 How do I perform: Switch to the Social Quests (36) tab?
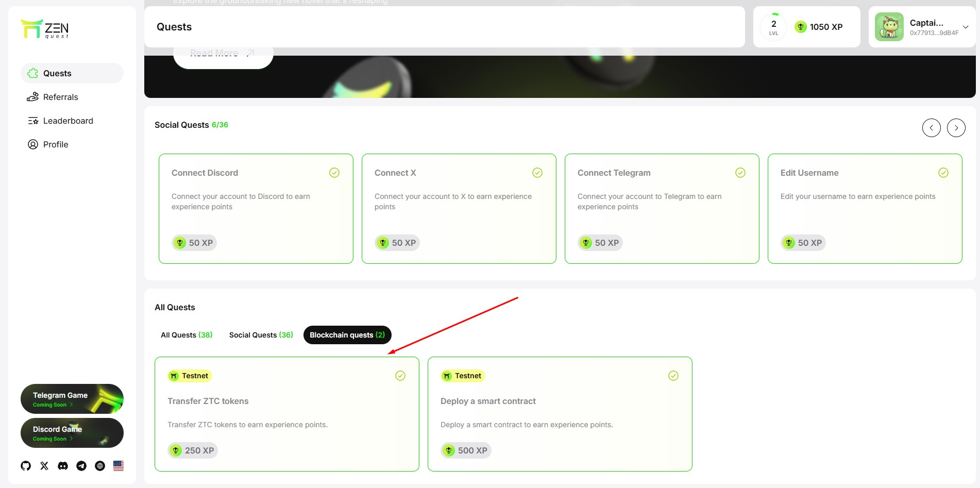261,335
